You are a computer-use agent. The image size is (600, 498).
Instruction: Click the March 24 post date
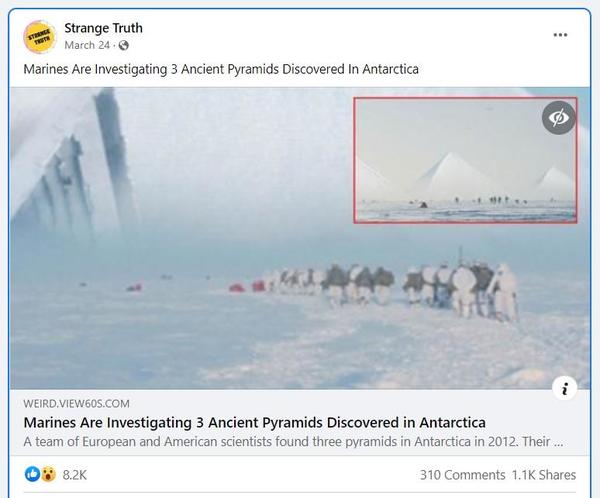pyautogui.click(x=87, y=45)
